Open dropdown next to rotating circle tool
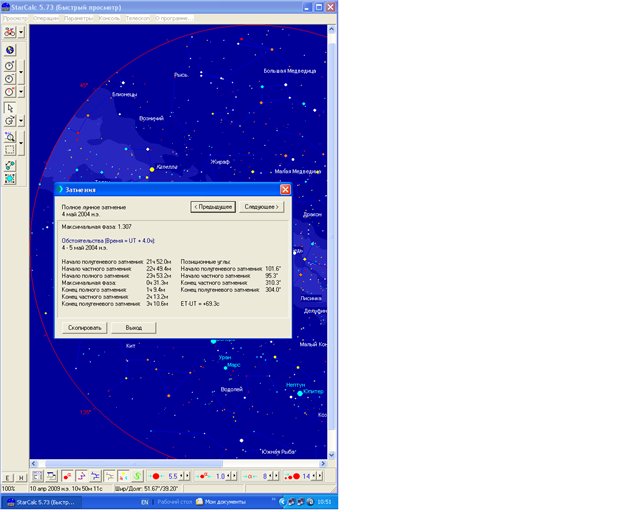640x512 pixels. click(x=21, y=121)
